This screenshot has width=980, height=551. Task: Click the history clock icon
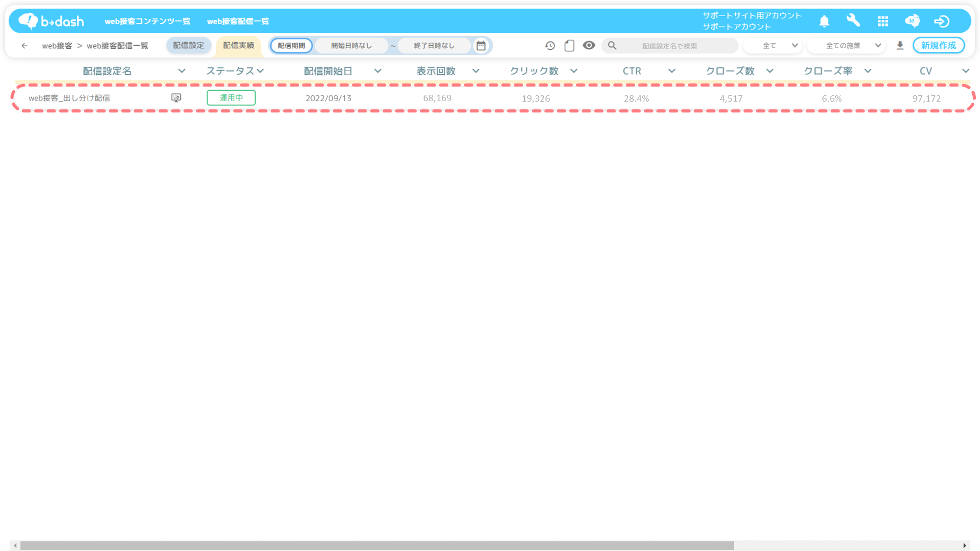(550, 46)
